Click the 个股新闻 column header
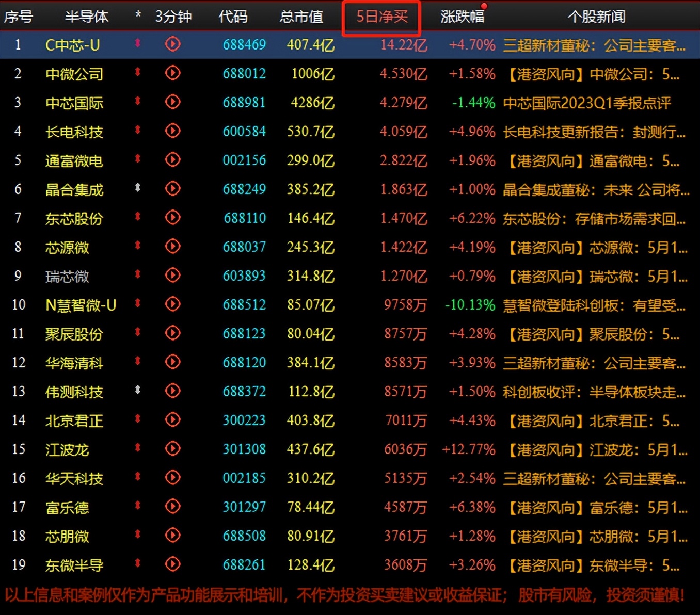The width and height of the screenshot is (700, 615). tap(597, 17)
